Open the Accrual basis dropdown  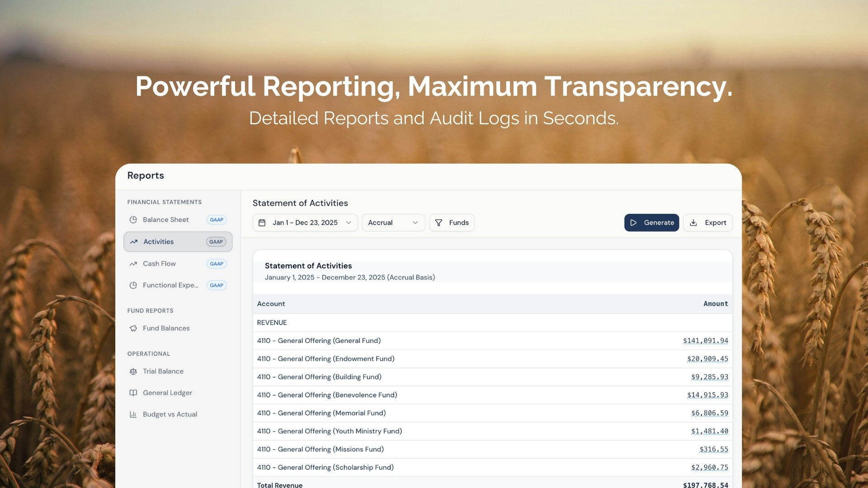[x=393, y=222]
